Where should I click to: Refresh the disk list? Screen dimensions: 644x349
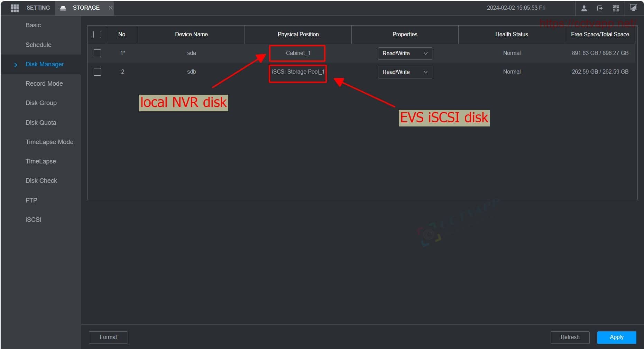tap(570, 337)
